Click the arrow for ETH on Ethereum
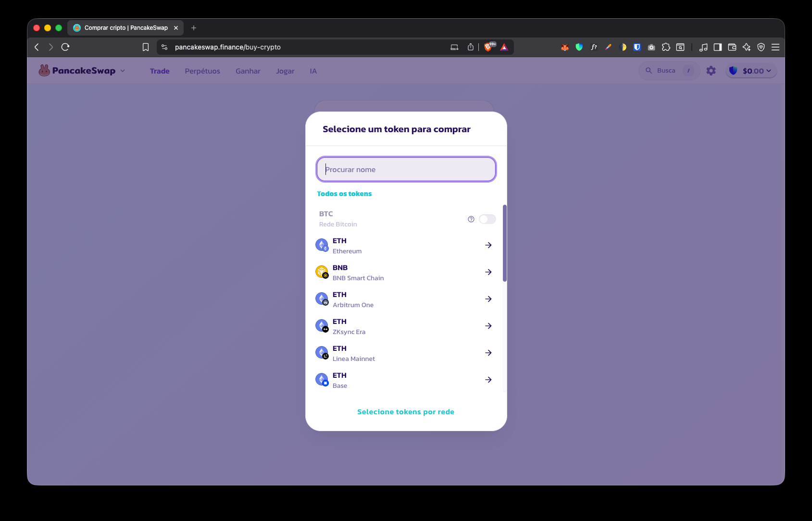 [488, 245]
